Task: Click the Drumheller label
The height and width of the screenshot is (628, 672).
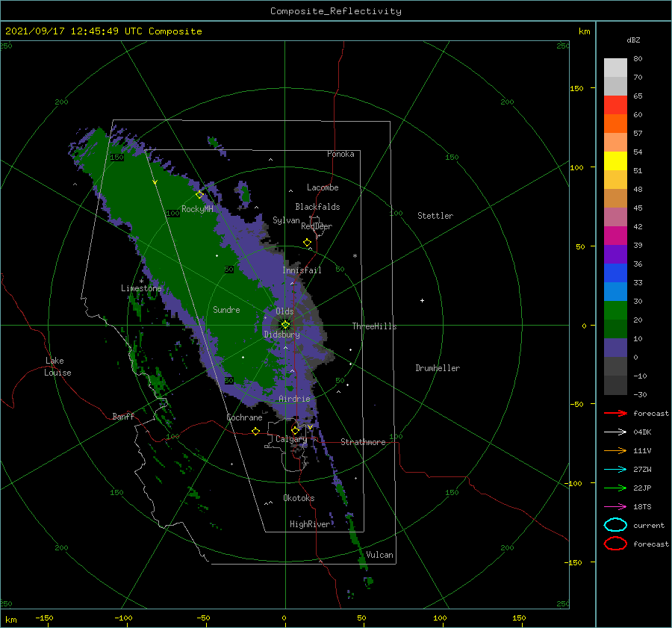Action: click(437, 368)
